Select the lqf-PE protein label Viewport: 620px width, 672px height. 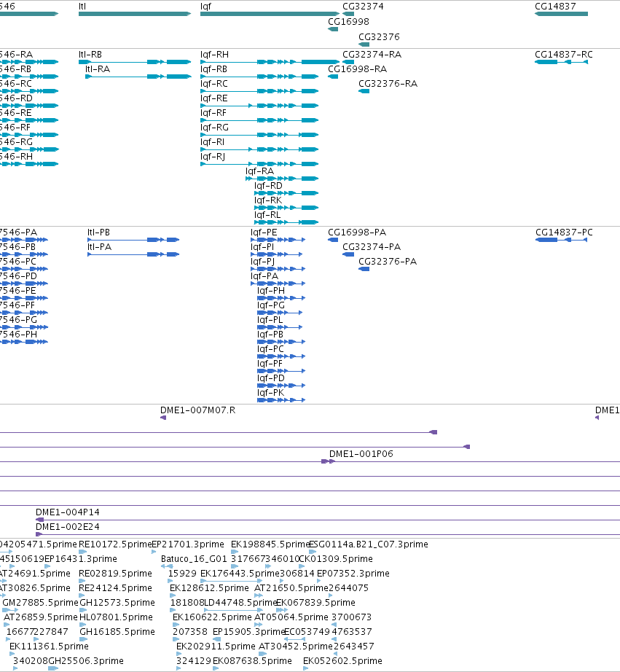(x=264, y=233)
